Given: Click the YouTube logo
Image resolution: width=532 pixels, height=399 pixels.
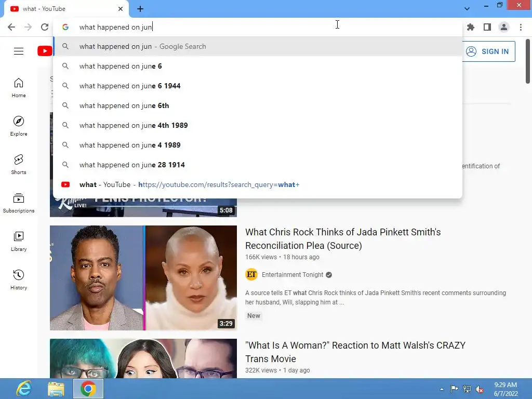Looking at the screenshot, I should [x=45, y=51].
